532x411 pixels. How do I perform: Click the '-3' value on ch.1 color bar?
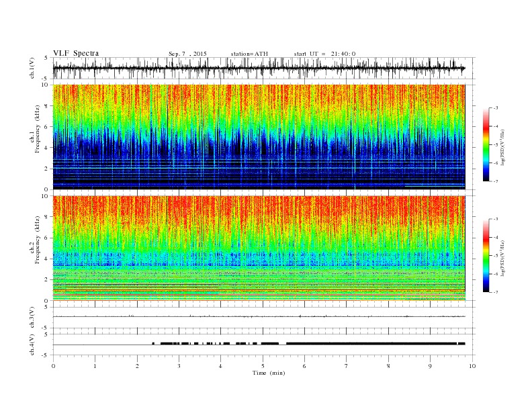coord(495,108)
